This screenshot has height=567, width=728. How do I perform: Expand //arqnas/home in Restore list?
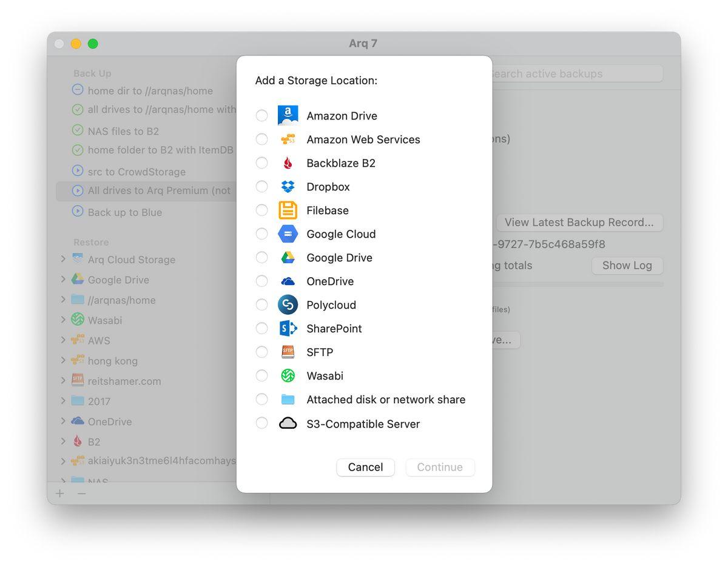coord(63,299)
